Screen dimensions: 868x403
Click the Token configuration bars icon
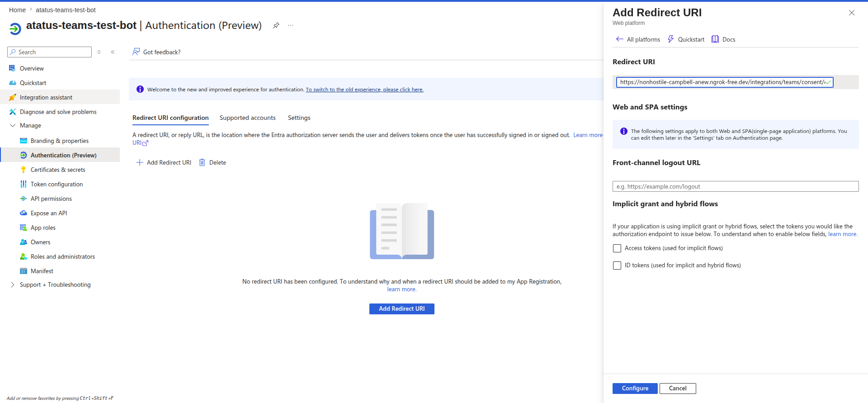tap(24, 184)
